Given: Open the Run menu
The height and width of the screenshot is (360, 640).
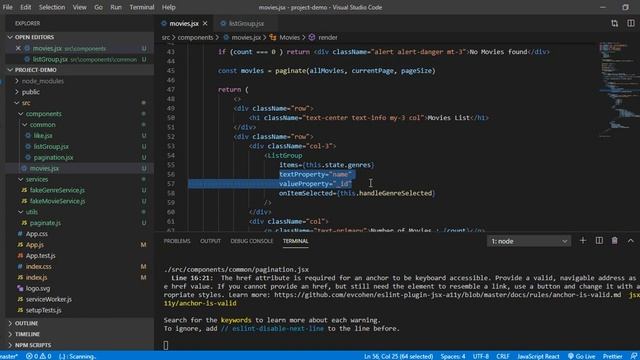Looking at the screenshot, I should tap(116, 7).
